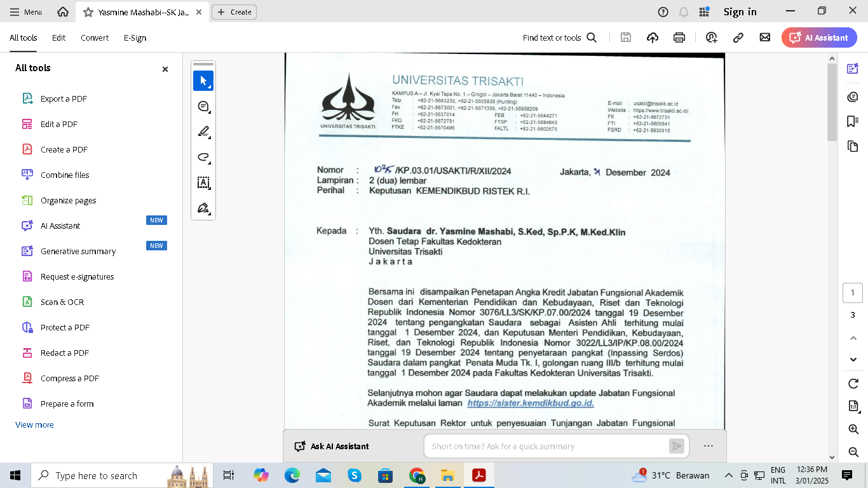Choose the fill and sign pen tool

coord(203,208)
